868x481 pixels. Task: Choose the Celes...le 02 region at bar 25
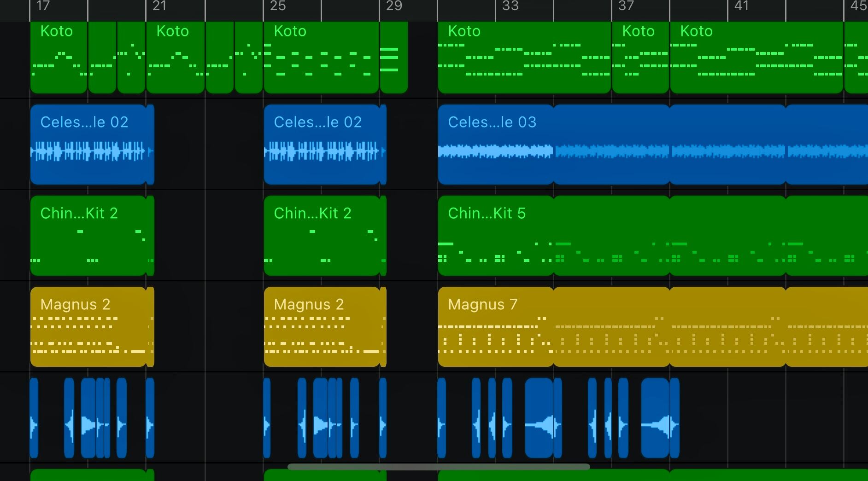(x=322, y=145)
